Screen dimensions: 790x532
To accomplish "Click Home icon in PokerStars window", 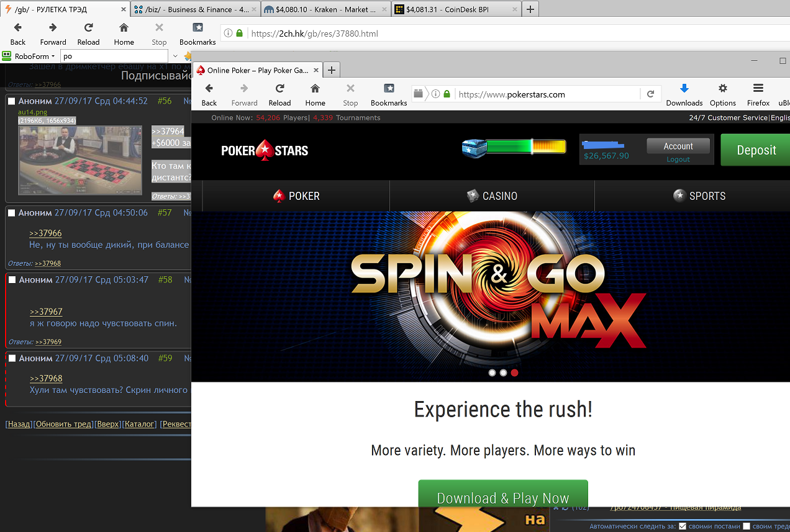I will coord(315,89).
